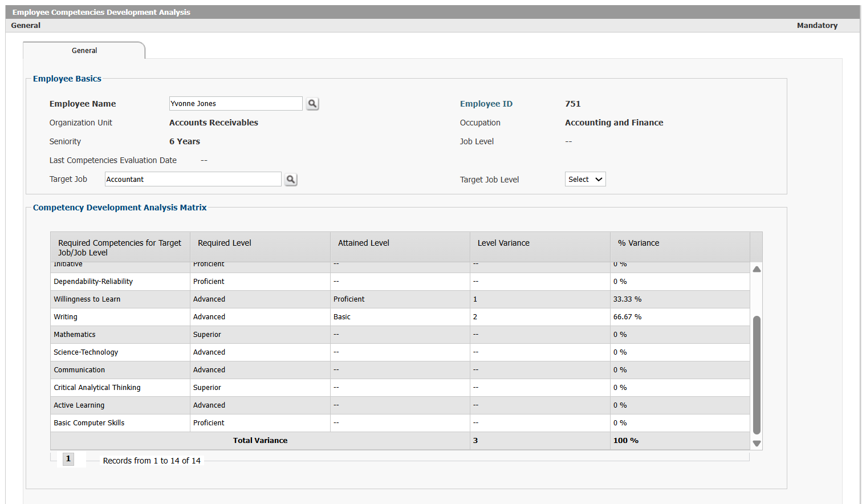866x504 pixels.
Task: Select the Mathematics competency row
Action: (400, 335)
